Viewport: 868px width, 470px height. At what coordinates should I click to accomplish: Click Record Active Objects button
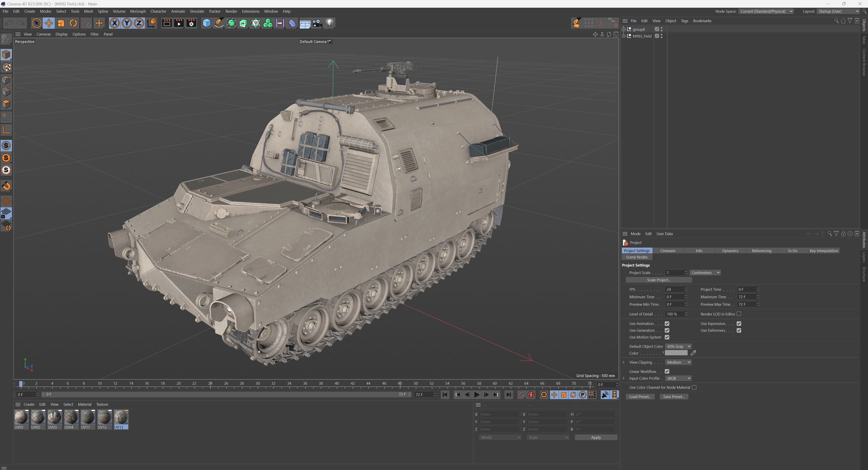[x=521, y=395]
